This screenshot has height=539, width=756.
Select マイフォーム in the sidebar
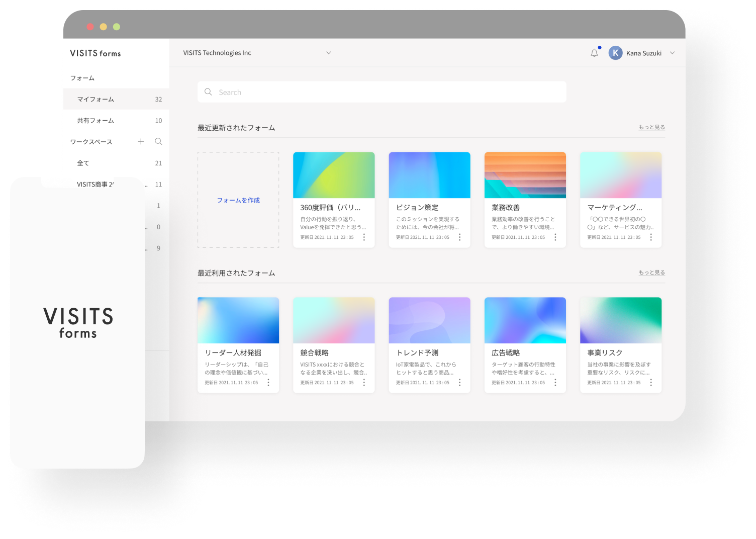[x=96, y=100]
